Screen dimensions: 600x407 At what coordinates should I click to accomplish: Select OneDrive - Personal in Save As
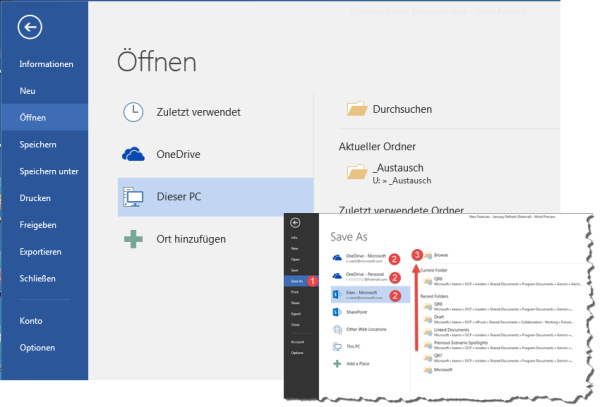tap(360, 277)
